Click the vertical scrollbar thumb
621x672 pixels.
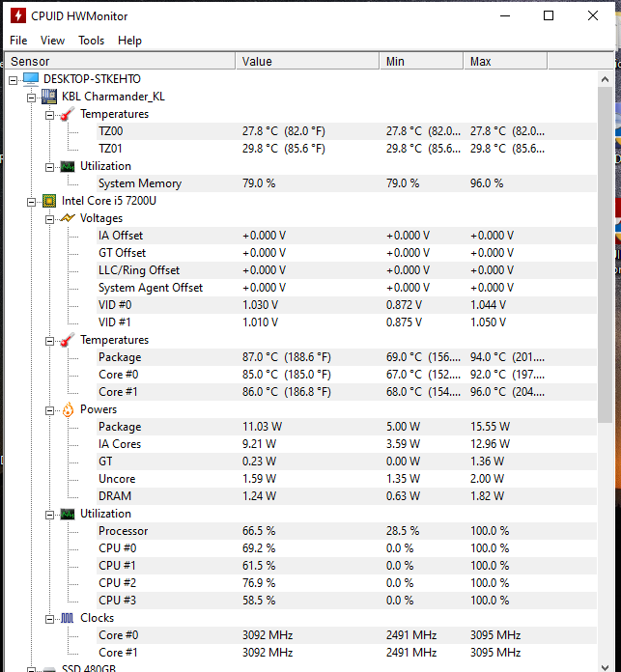click(x=605, y=255)
